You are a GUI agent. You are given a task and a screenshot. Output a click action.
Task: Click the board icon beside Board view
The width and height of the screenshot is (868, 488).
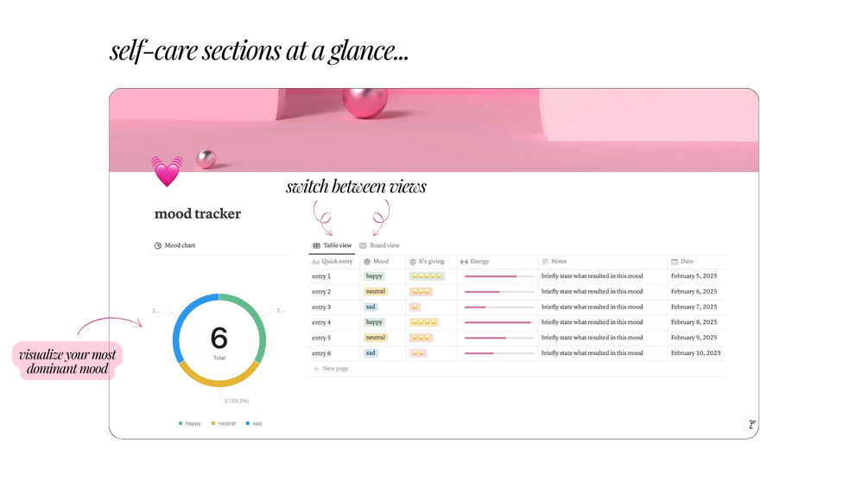click(x=363, y=245)
